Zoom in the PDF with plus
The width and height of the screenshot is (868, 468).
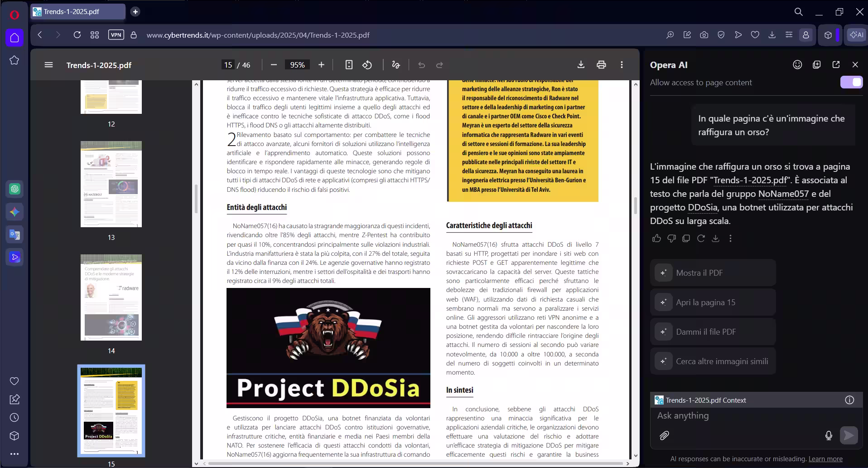click(x=321, y=65)
